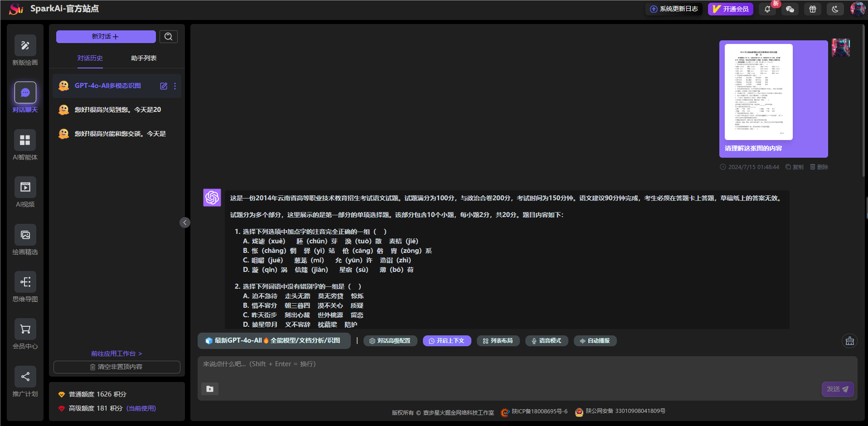
Task: Click 删除 delete on user message
Action: 819,167
